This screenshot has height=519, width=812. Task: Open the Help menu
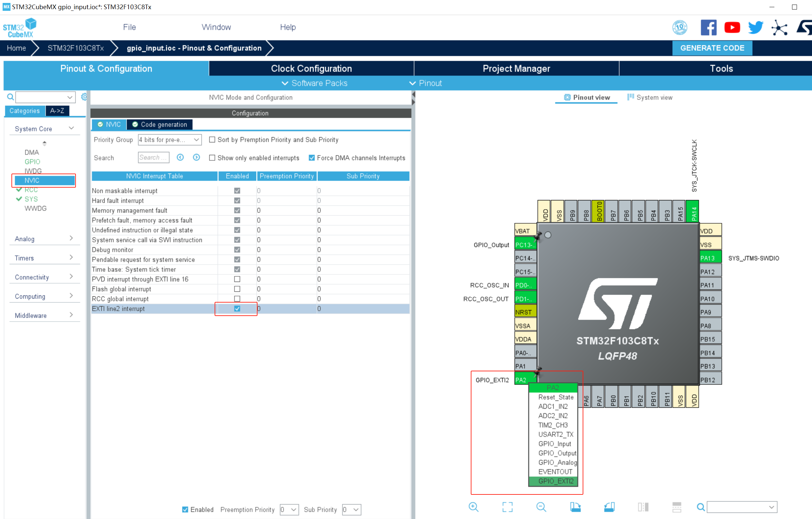click(288, 27)
